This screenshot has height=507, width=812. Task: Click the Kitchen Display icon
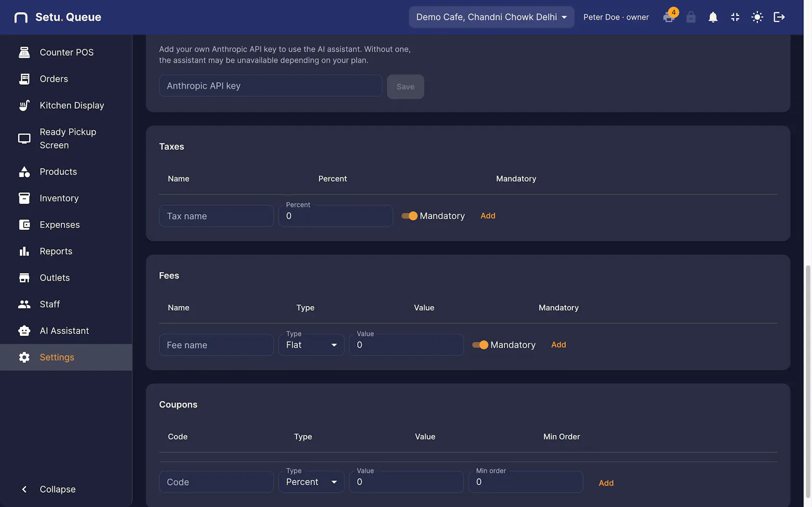pyautogui.click(x=24, y=105)
